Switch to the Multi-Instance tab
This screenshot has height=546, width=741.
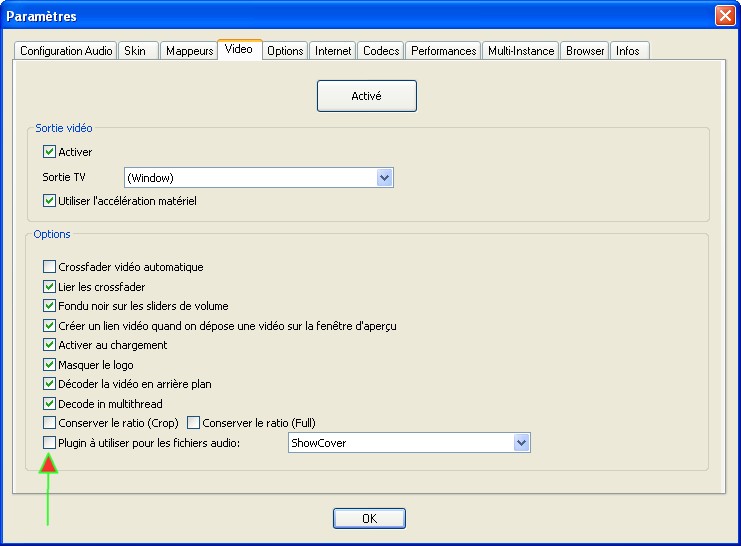coord(520,51)
